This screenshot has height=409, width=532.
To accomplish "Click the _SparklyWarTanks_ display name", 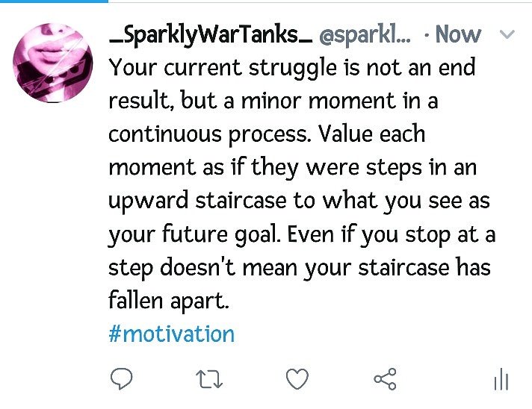I will [210, 34].
